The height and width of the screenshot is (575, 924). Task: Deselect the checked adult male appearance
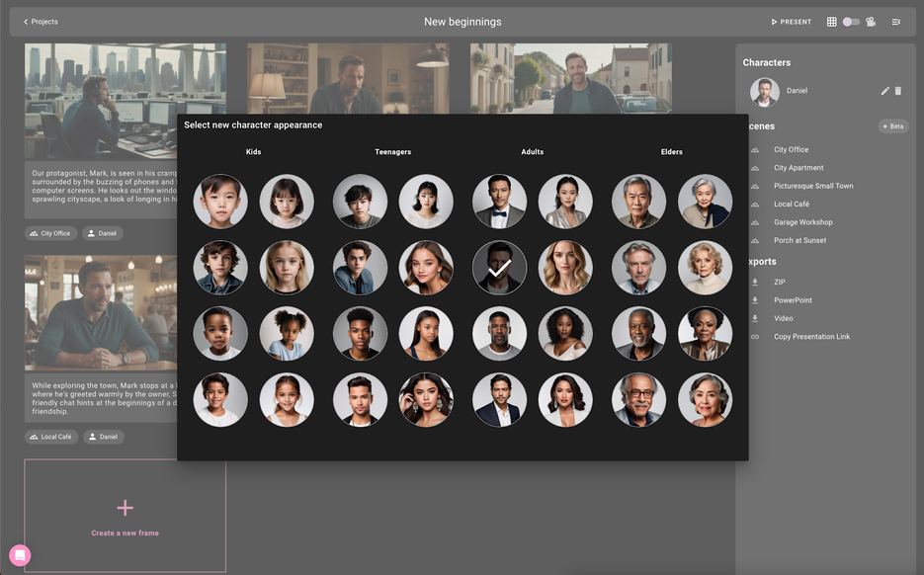coord(499,267)
